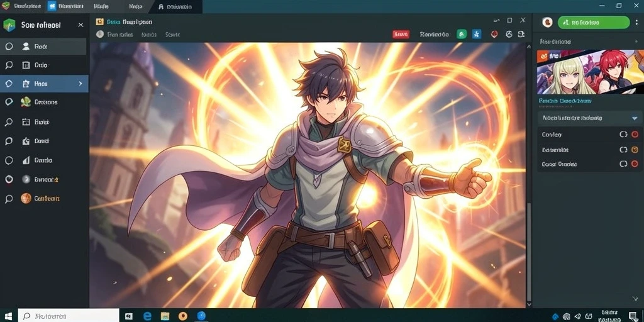644x322 pixels.
Task: Expand the chevron on the highlighted blue sidebar item
Action: click(x=80, y=84)
